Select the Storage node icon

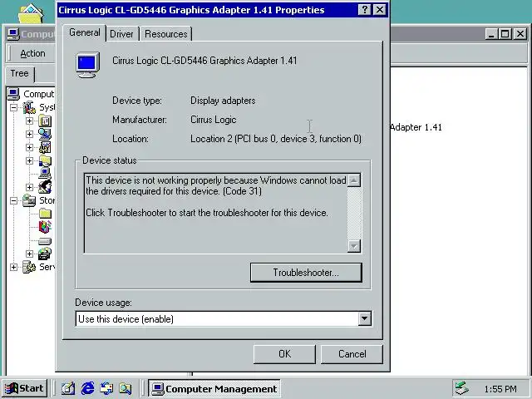(29, 200)
